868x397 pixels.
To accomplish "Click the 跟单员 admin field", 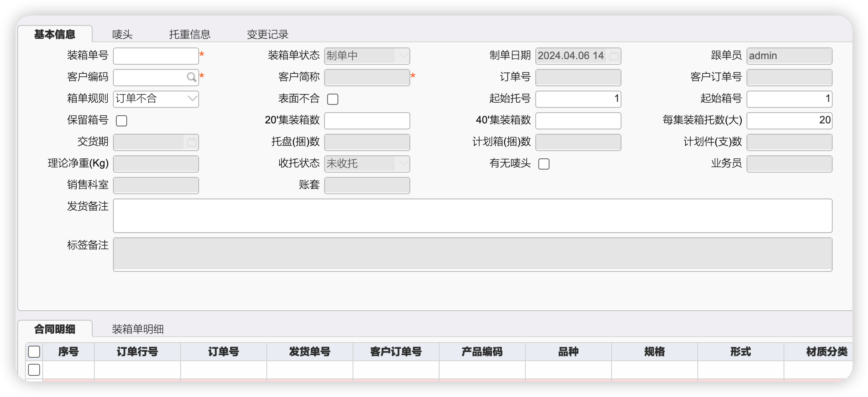I will point(790,56).
